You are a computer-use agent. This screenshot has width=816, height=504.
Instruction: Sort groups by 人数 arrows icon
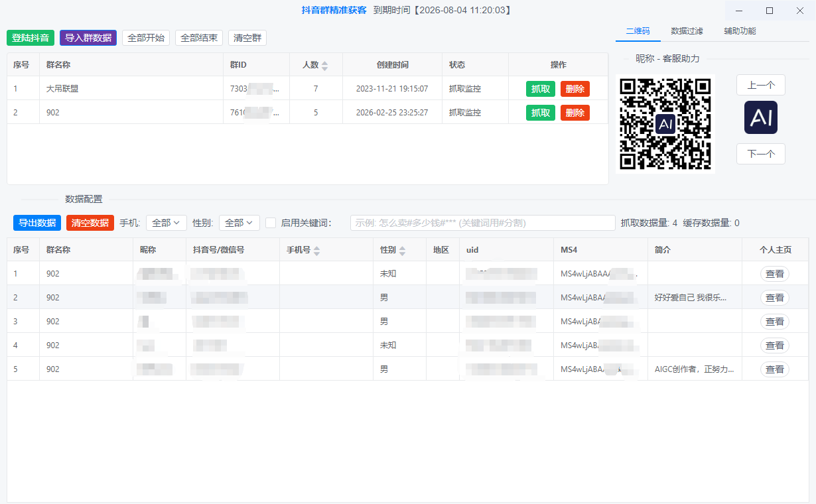[324, 65]
